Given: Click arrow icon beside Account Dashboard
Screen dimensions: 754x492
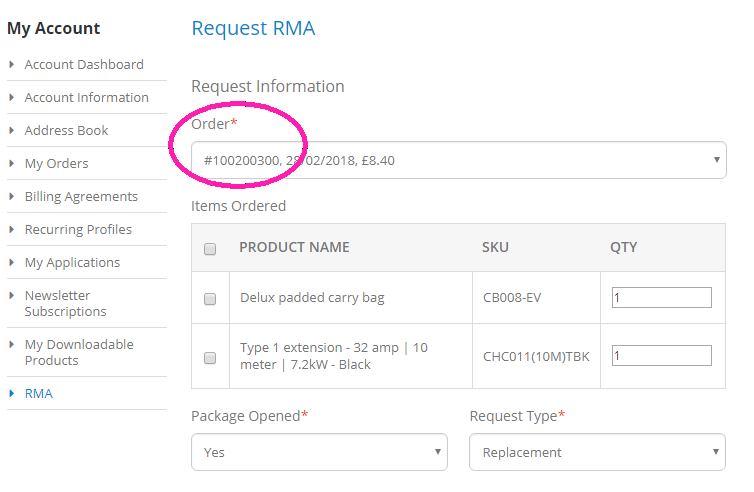Looking at the screenshot, I should pyautogui.click(x=12, y=64).
